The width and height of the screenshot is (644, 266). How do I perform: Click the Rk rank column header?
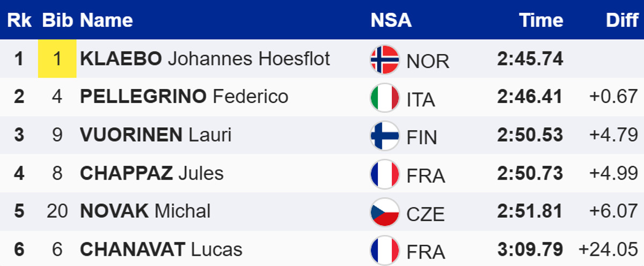pyautogui.click(x=19, y=20)
